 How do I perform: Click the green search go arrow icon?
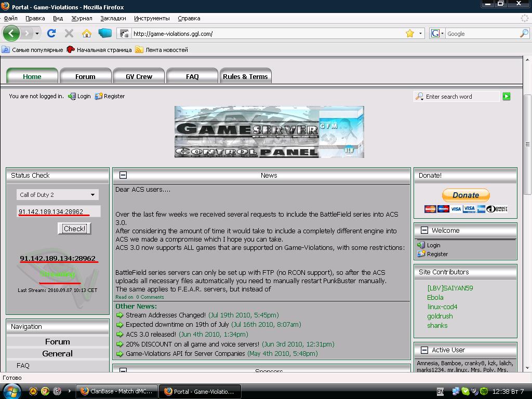(x=507, y=96)
